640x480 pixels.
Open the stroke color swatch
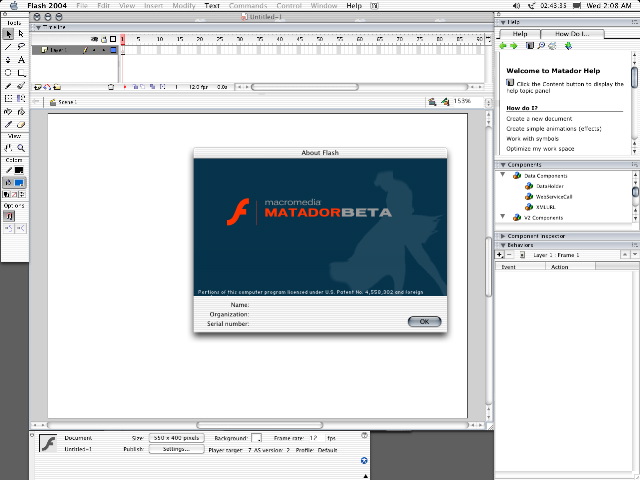tap(19, 171)
